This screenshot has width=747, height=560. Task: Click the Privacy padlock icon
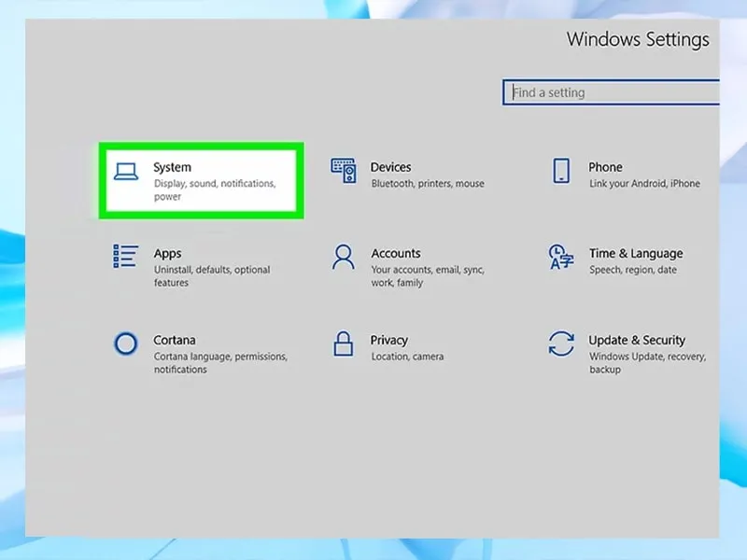coord(344,343)
